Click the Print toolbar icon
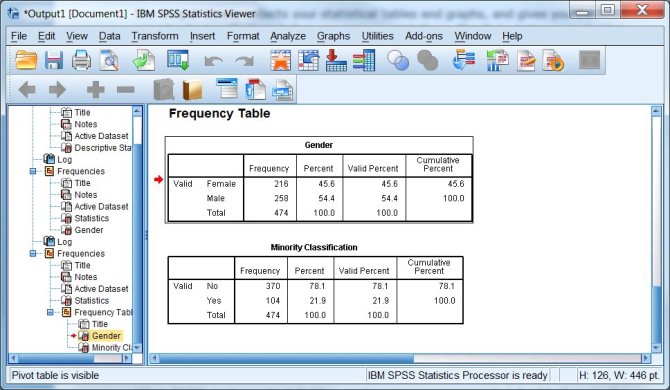 (x=81, y=60)
